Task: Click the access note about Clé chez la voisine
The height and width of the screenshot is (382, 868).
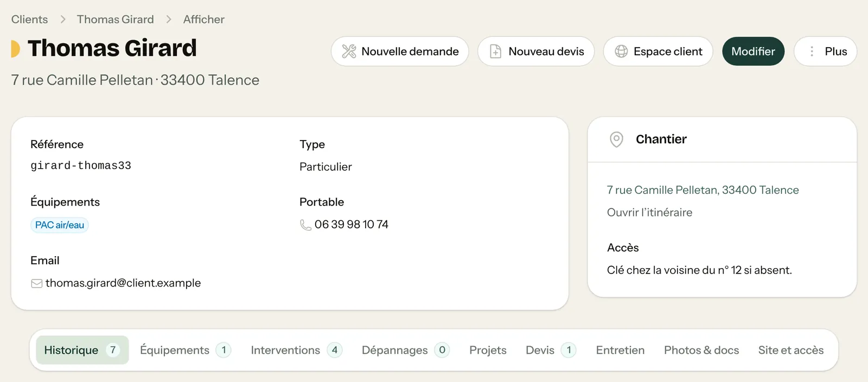Action: click(x=699, y=270)
